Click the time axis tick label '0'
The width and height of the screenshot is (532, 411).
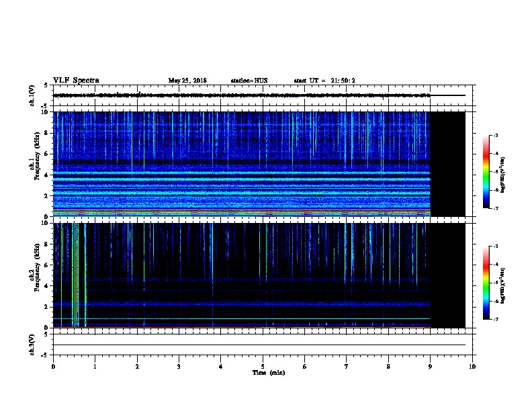pyautogui.click(x=53, y=367)
